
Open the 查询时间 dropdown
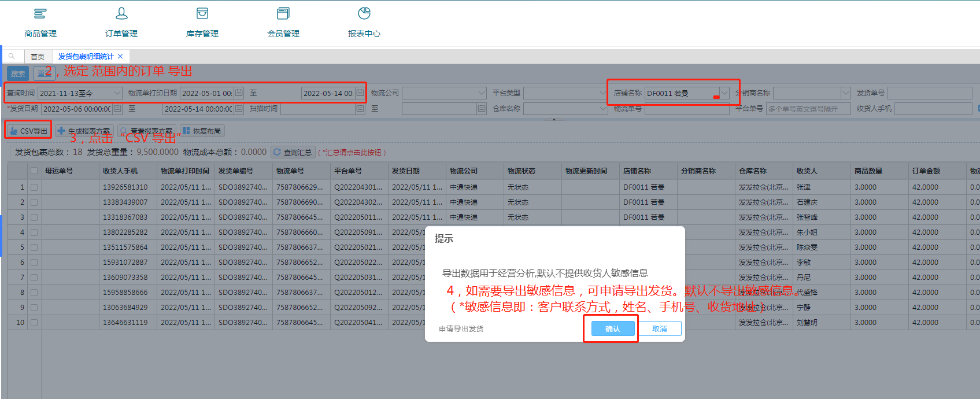(x=117, y=93)
